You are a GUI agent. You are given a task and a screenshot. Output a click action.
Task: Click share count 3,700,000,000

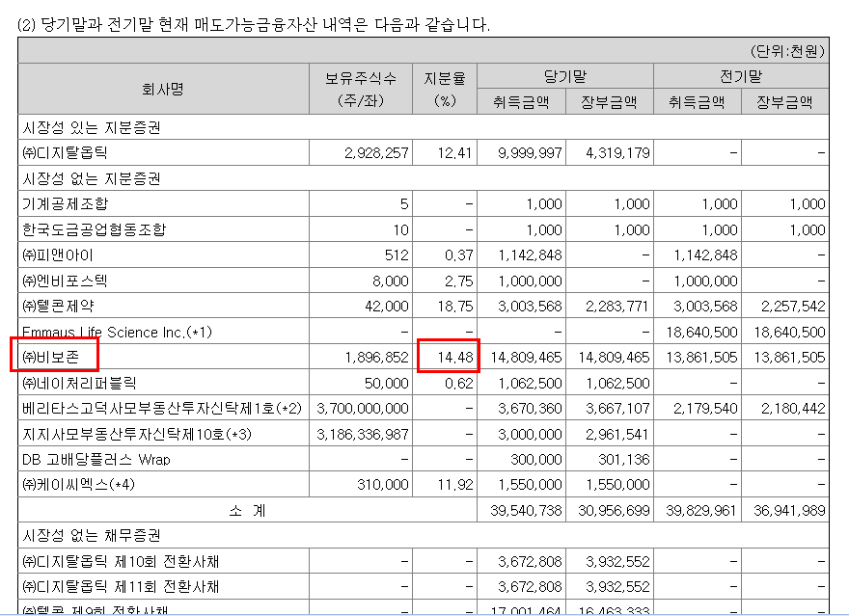[363, 409]
